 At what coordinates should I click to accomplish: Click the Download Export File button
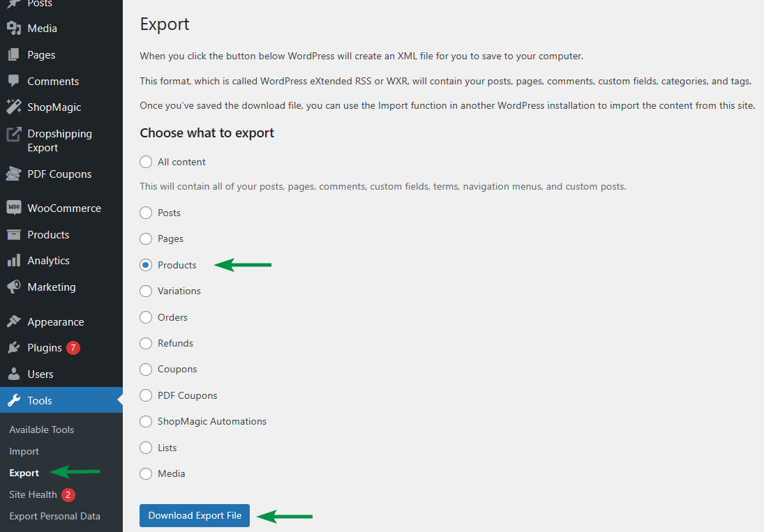195,515
